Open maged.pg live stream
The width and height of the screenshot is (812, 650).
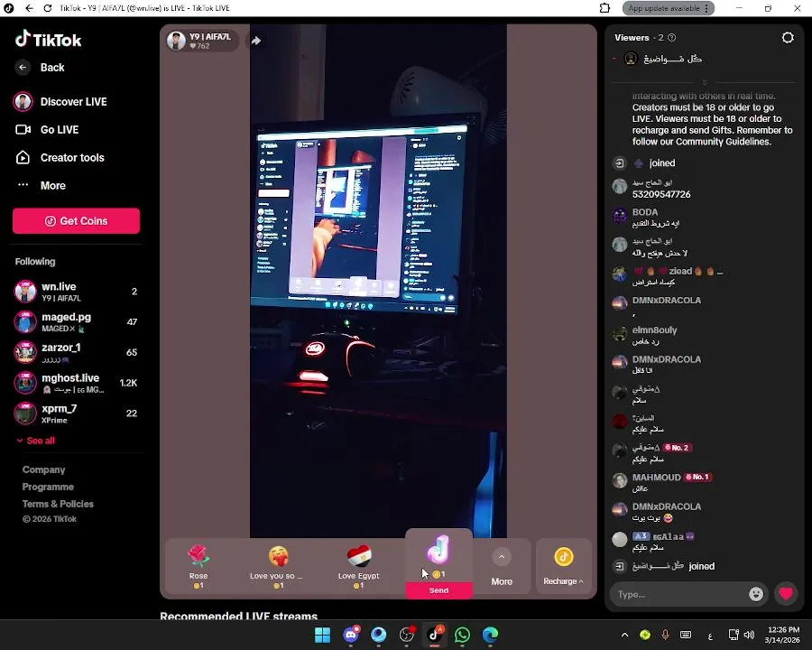click(x=76, y=322)
